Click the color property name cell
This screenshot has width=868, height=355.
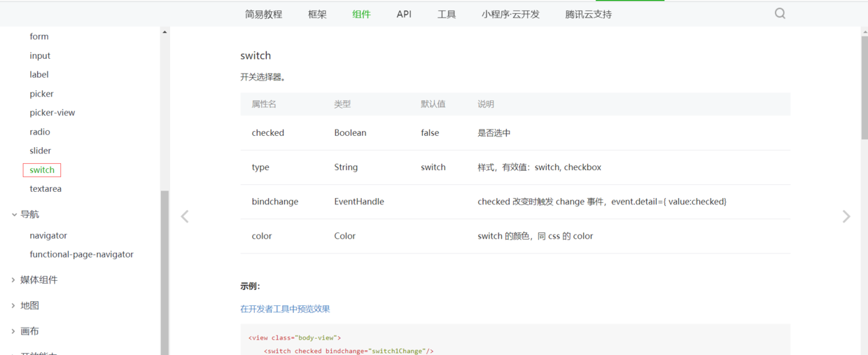click(x=262, y=236)
